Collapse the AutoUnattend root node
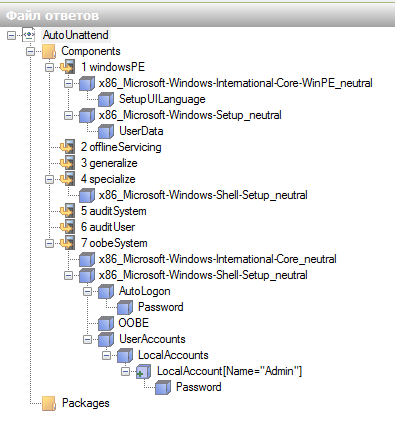Screen dimensions: 395x423 point(11,35)
